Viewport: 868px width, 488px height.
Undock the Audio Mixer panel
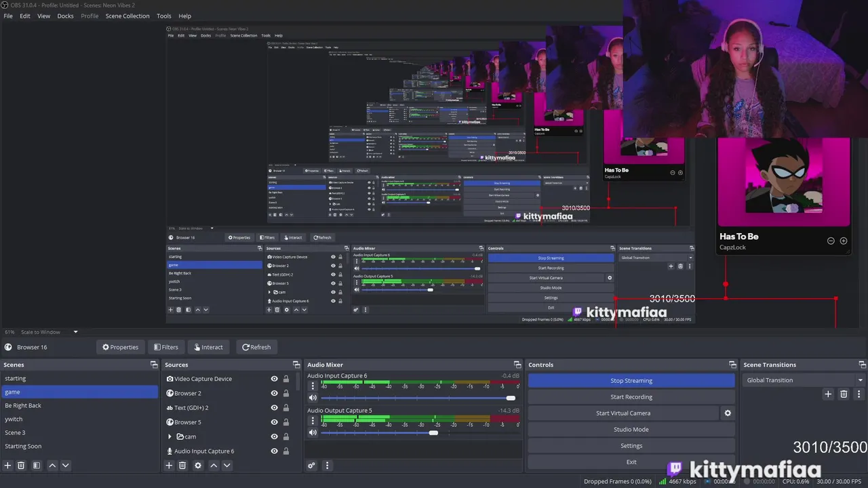tap(517, 365)
